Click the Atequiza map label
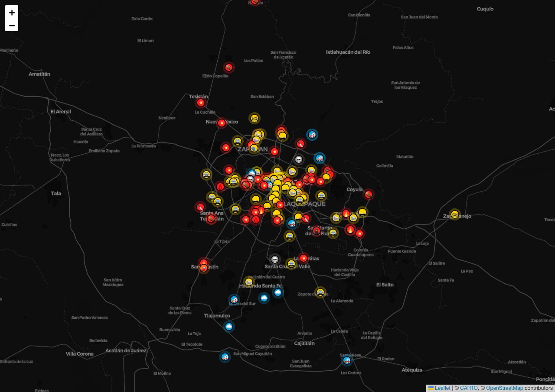Viewport: 555px width, 392px height. pyautogui.click(x=412, y=370)
